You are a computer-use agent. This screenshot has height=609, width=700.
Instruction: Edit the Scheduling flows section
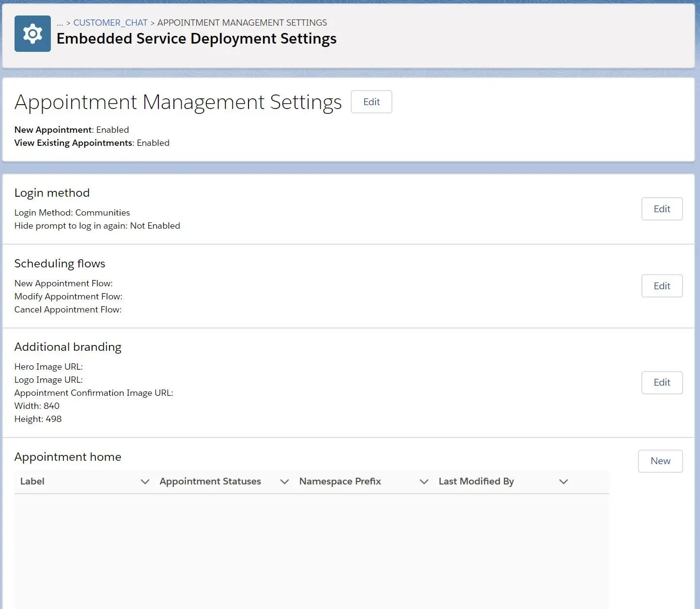pyautogui.click(x=662, y=286)
